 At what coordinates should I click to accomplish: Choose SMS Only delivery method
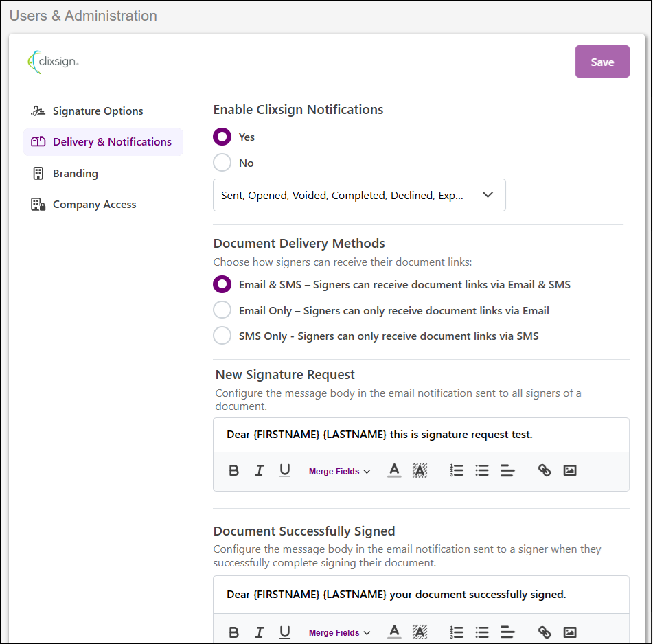[222, 336]
